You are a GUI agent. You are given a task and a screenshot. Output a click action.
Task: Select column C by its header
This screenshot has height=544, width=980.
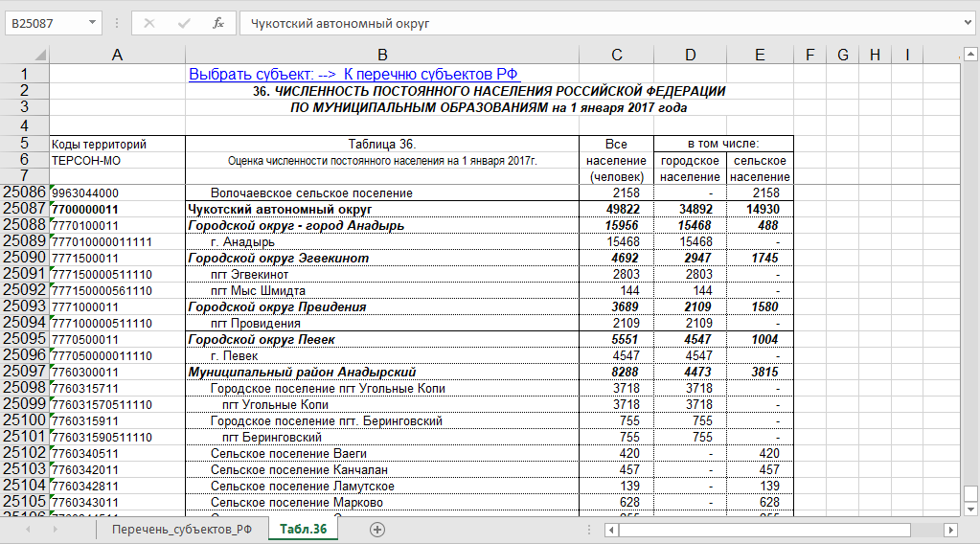616,56
